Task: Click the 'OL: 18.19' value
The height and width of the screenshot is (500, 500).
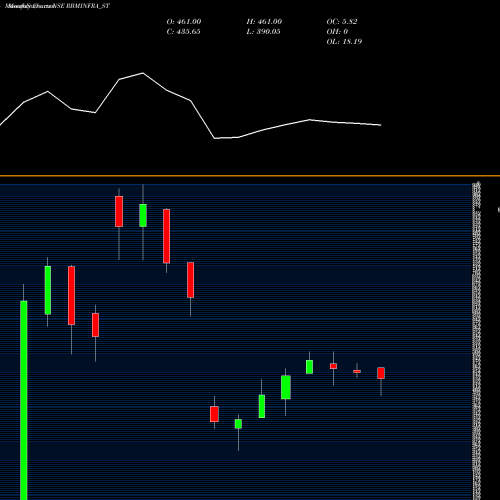Action: coord(344,42)
